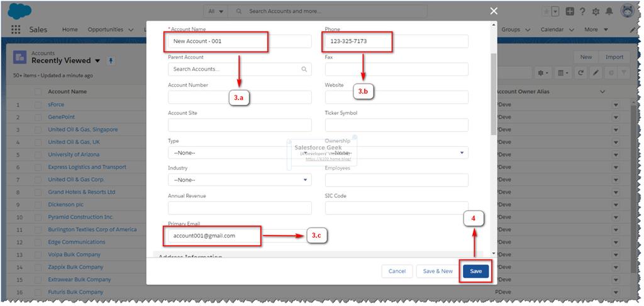644x306 pixels.
Task: Click Save in the dialog
Action: coord(475,271)
